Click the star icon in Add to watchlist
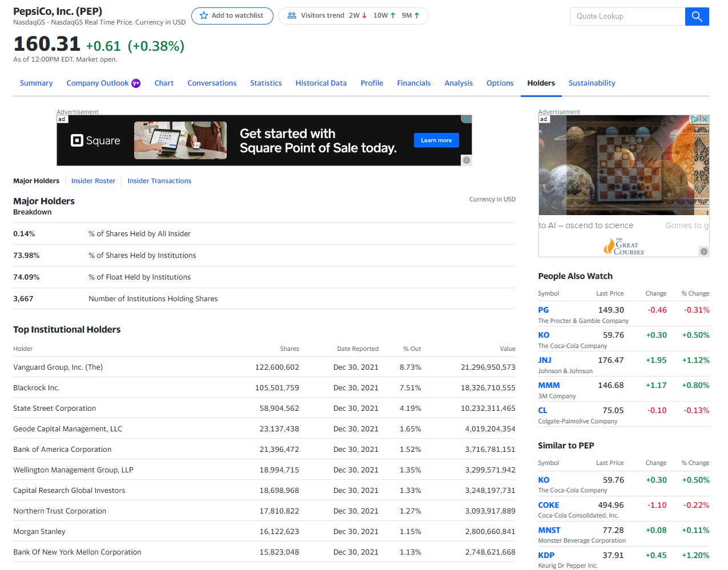Image resolution: width=728 pixels, height=570 pixels. coord(204,16)
